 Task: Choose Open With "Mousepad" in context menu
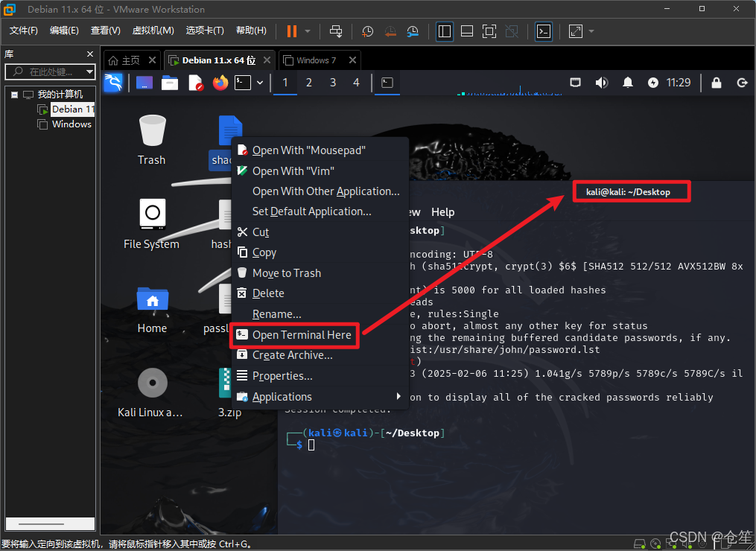pyautogui.click(x=320, y=150)
